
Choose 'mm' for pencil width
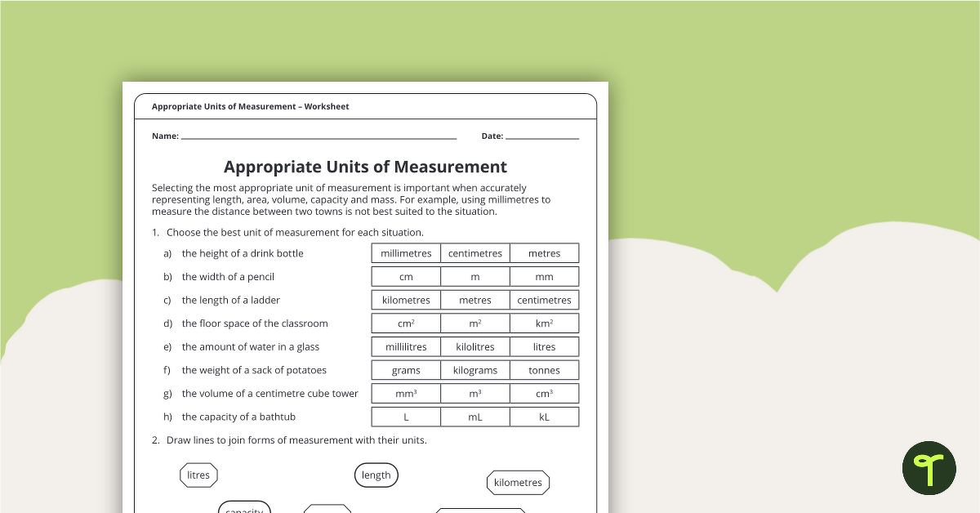[545, 277]
